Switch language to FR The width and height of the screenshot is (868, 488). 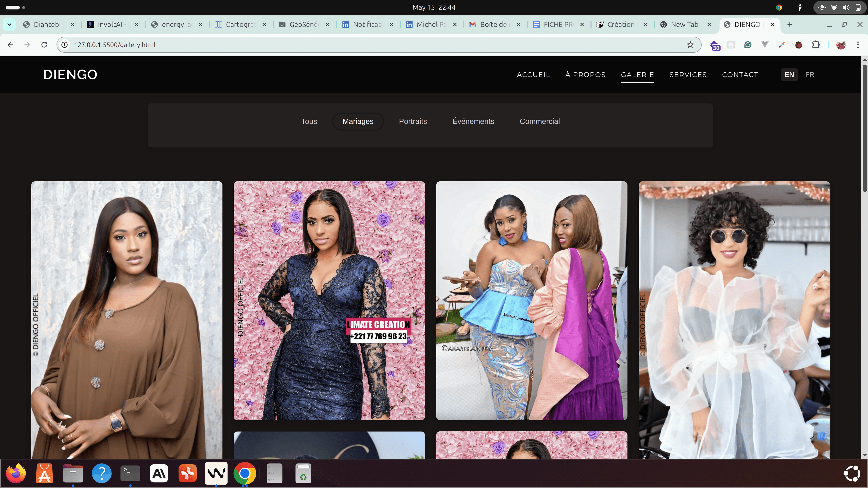click(809, 74)
